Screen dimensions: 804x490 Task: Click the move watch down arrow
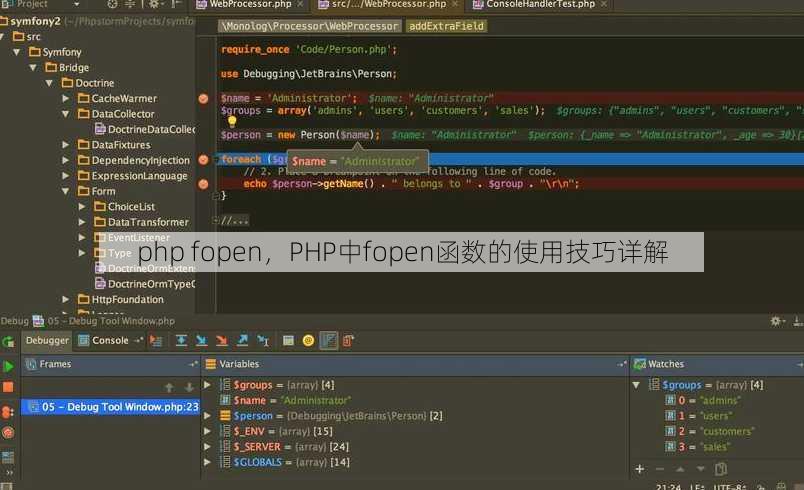click(x=700, y=469)
